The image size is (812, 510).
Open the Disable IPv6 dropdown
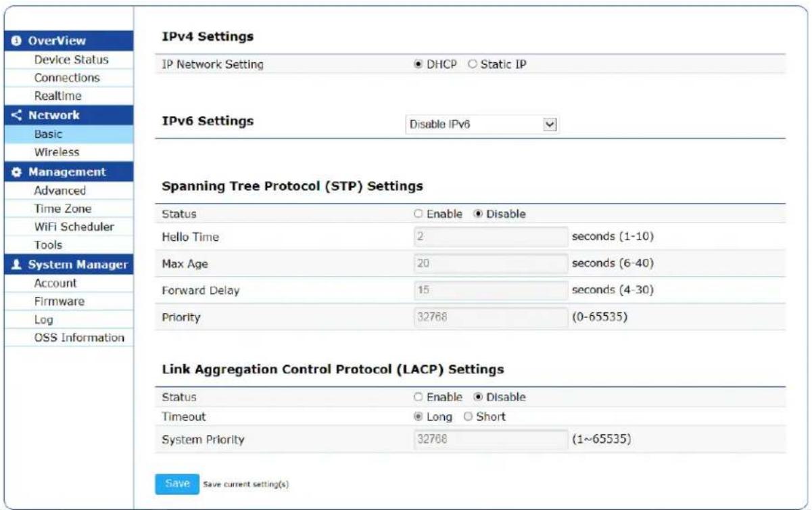point(481,124)
